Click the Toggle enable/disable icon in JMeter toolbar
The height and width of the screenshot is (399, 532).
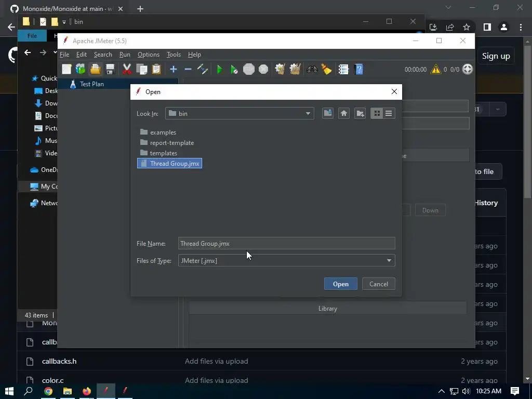point(203,69)
